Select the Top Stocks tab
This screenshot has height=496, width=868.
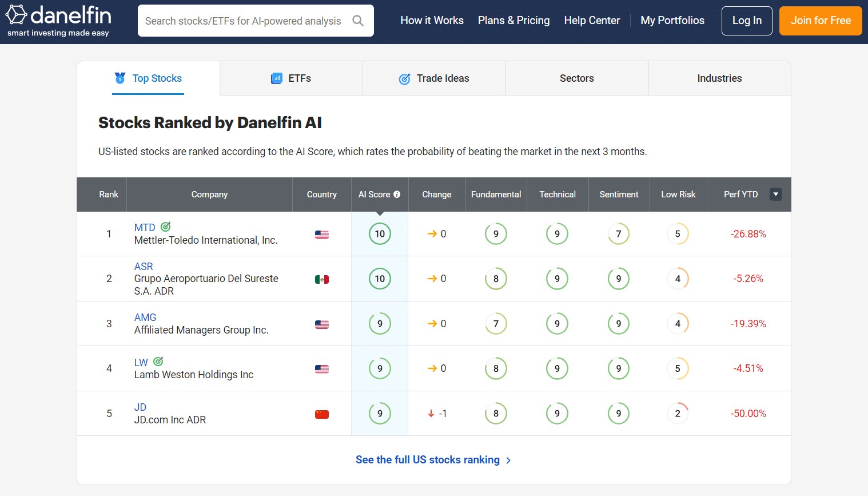click(x=148, y=78)
